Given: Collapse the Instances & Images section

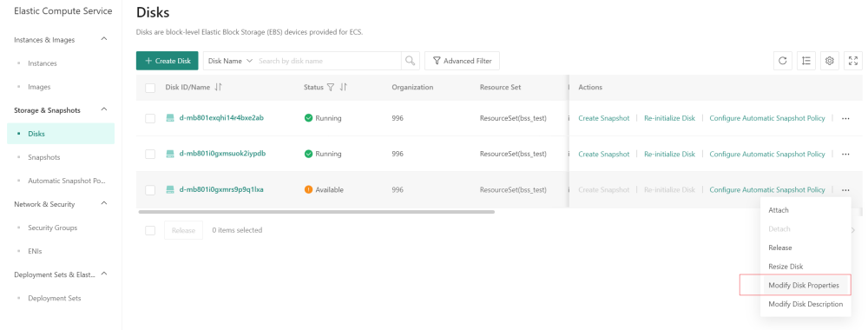Looking at the screenshot, I should pos(104,39).
